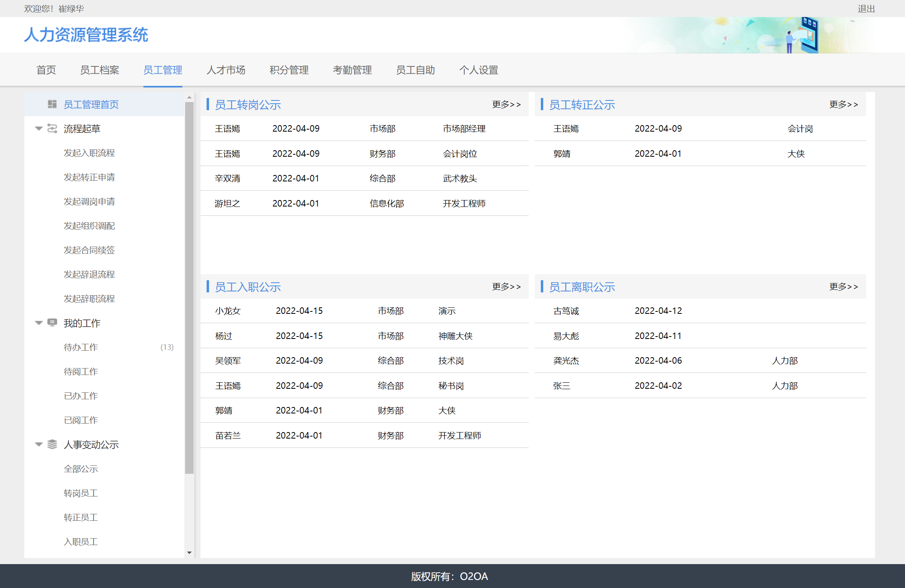Click the 员工管理首页 dashboard icon
This screenshot has width=905, height=588.
(52, 104)
